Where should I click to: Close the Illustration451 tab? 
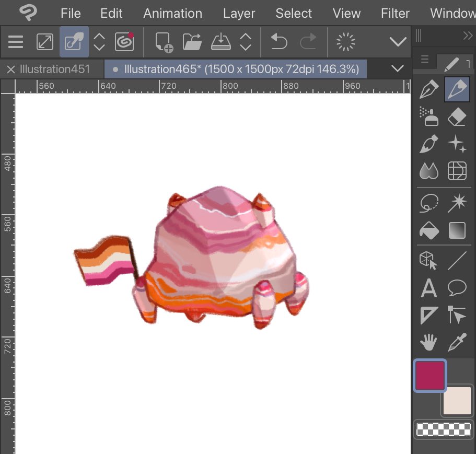pos(11,69)
